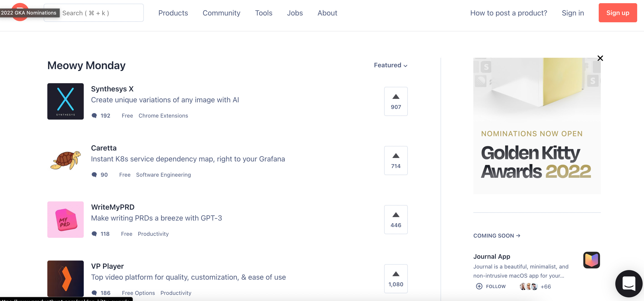Open the Jobs menu item
The image size is (644, 301).
pyautogui.click(x=295, y=13)
